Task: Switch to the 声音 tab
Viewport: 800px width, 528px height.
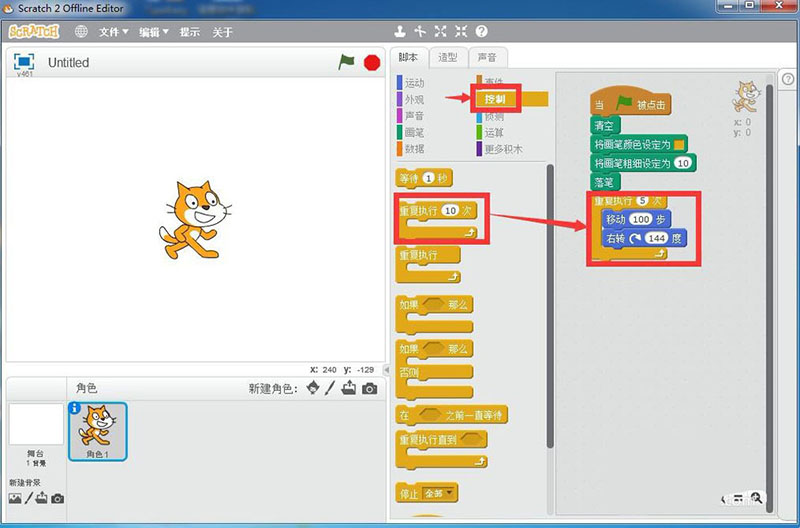Action: click(x=487, y=58)
